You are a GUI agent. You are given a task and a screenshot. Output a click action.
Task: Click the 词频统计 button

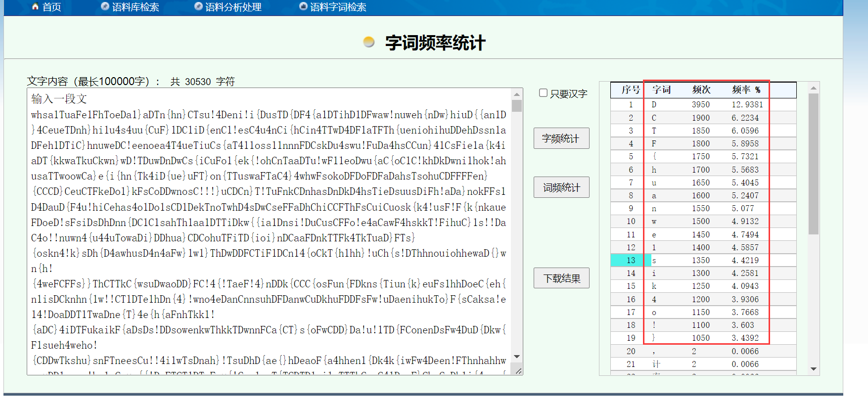coord(561,187)
